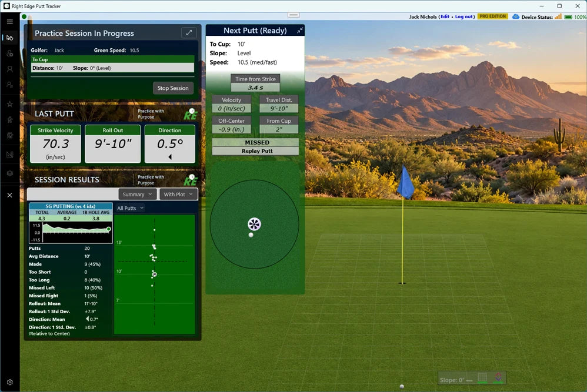The image size is (587, 392).
Task: Click Stop Session button
Action: pyautogui.click(x=173, y=88)
